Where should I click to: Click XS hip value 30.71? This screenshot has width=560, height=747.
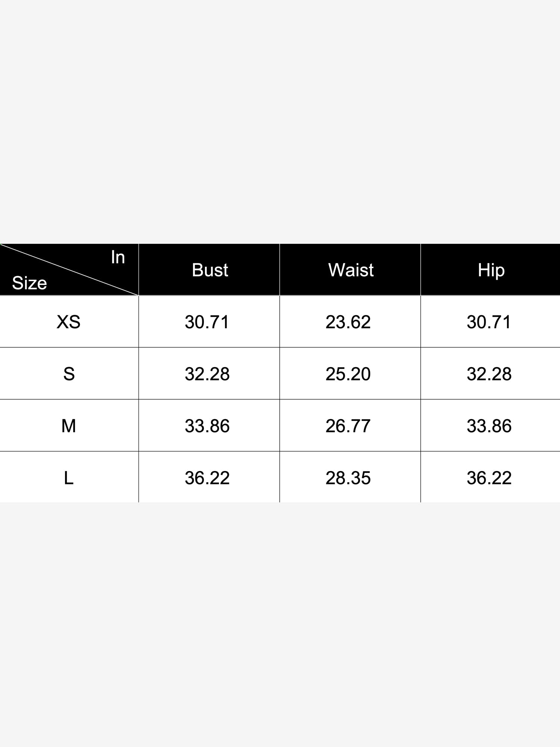click(489, 322)
